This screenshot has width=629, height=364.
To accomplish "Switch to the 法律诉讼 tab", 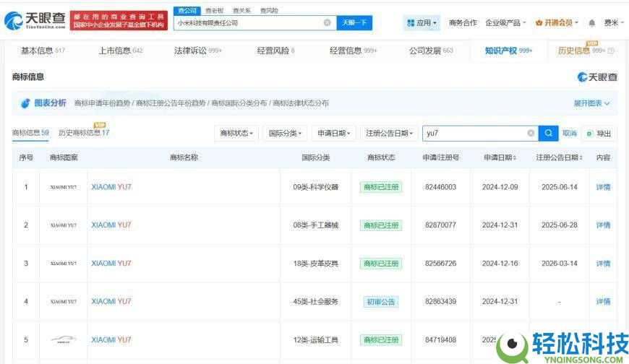I will coord(198,51).
